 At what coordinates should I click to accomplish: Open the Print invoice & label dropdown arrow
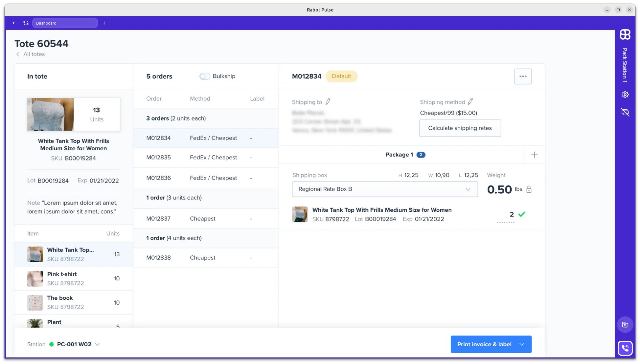(x=522, y=344)
